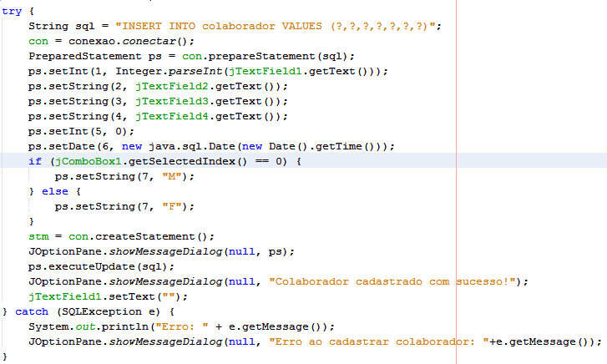This screenshot has width=607, height=364.
Task: Click 'conectar' method call
Action: click(x=149, y=41)
